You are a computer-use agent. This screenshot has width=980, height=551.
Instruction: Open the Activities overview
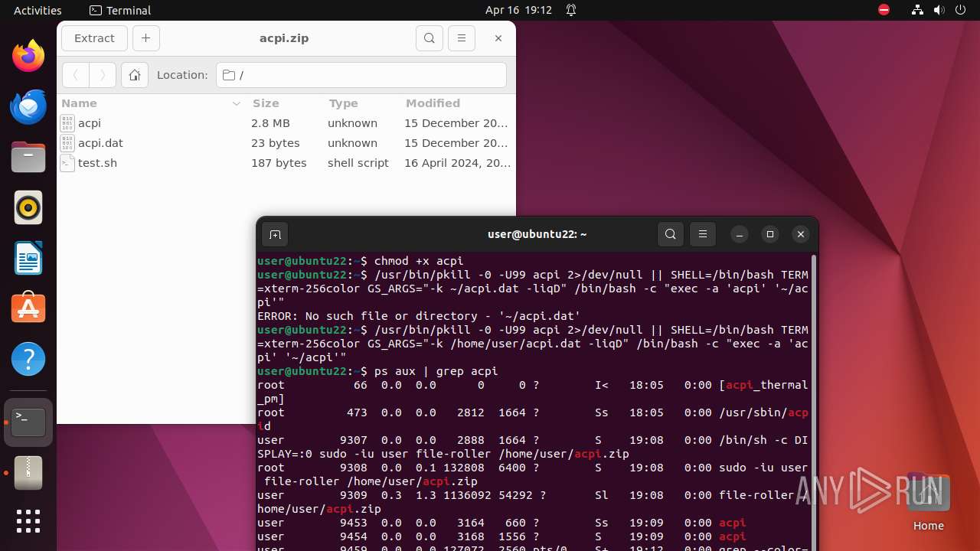(x=38, y=10)
